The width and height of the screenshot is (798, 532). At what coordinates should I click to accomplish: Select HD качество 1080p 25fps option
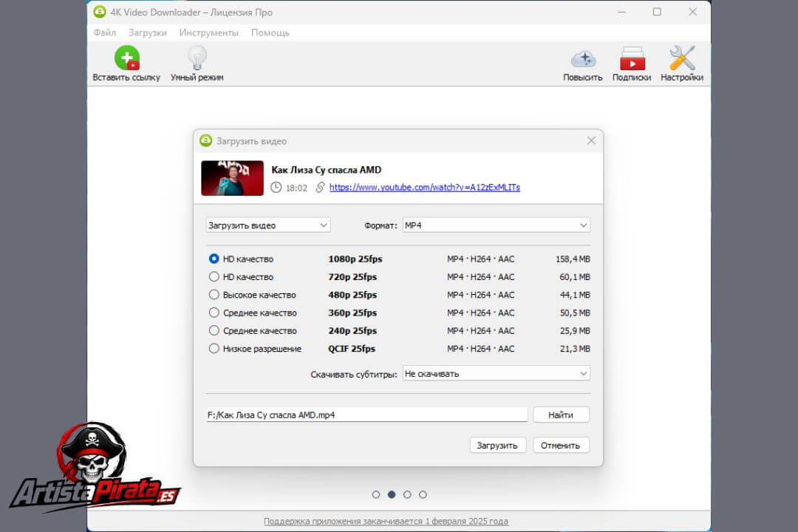(214, 259)
